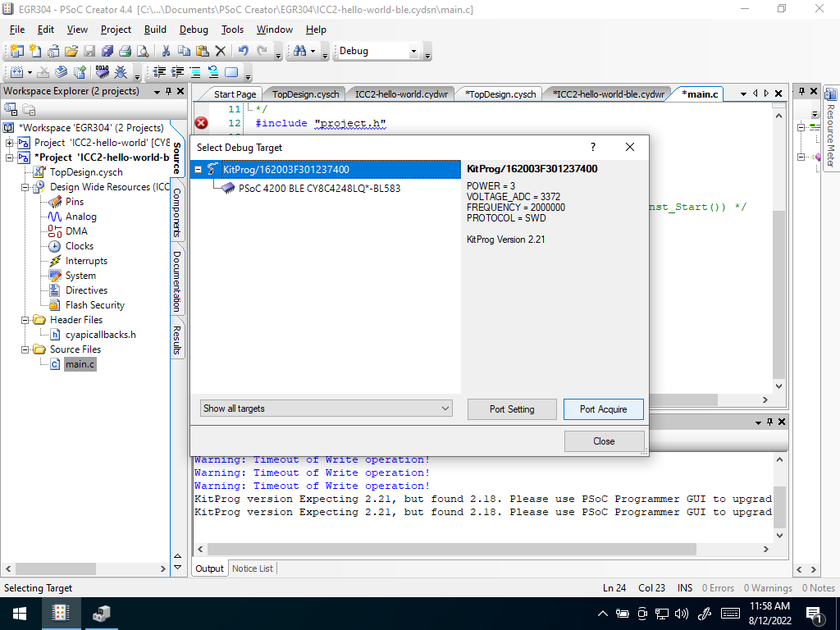The image size is (840, 630).
Task: Open the Debug configuration dropdown
Action: click(x=413, y=52)
